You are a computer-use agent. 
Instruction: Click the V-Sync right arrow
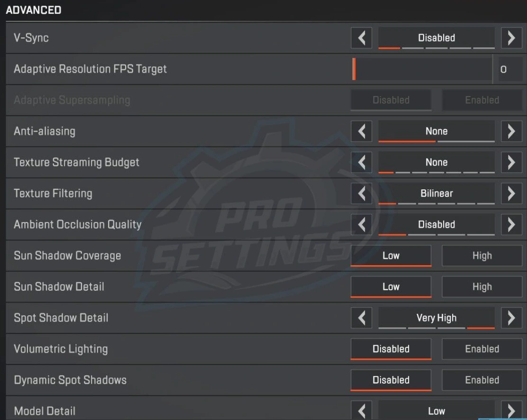pos(511,38)
